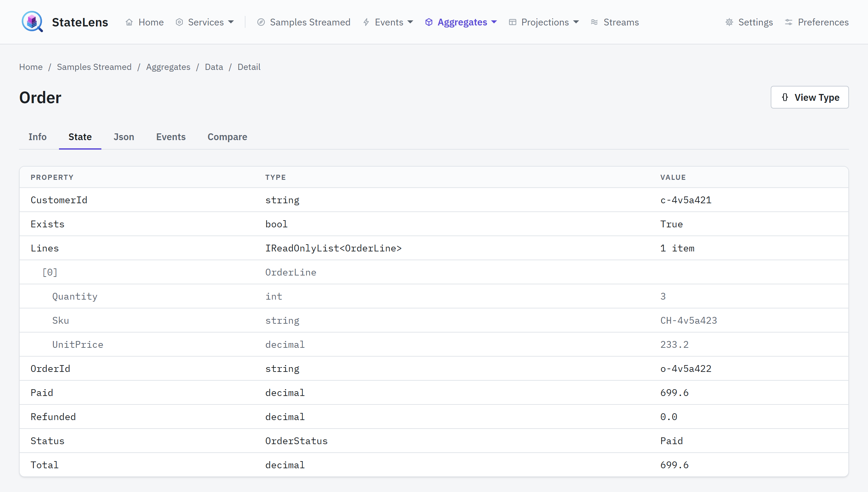Click the View Type button
The width and height of the screenshot is (868, 492).
[x=810, y=97]
